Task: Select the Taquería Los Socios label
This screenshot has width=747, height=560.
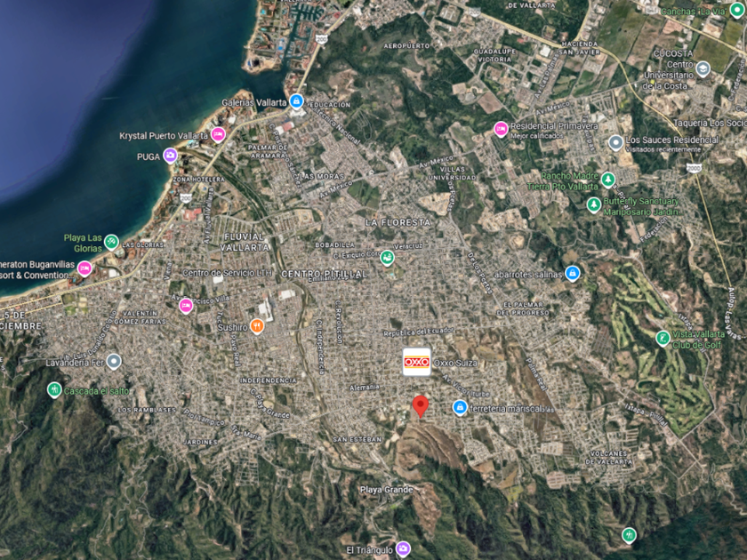Action: click(x=710, y=123)
